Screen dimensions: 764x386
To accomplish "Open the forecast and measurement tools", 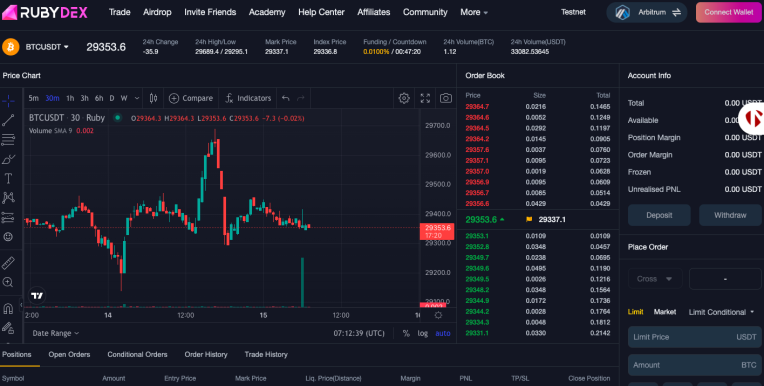I will pyautogui.click(x=8, y=217).
